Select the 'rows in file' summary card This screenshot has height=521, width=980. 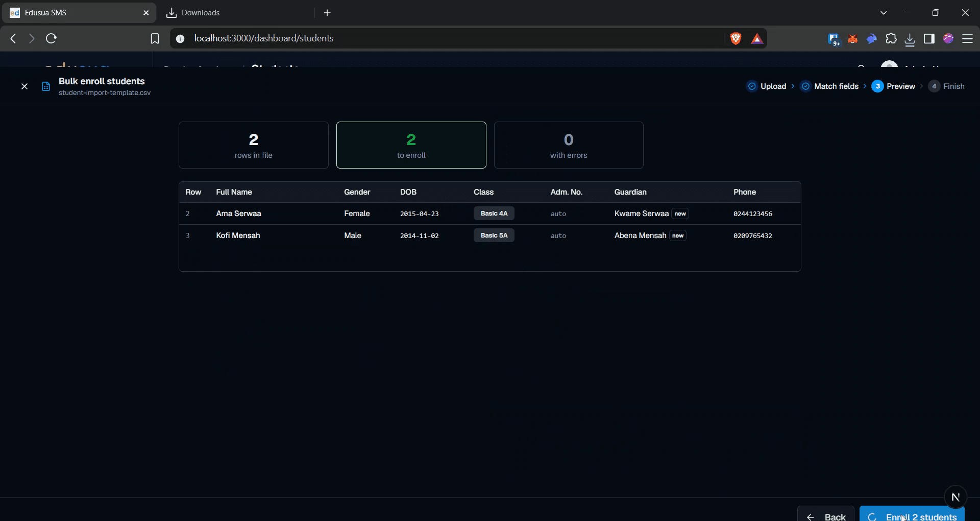[254, 145]
